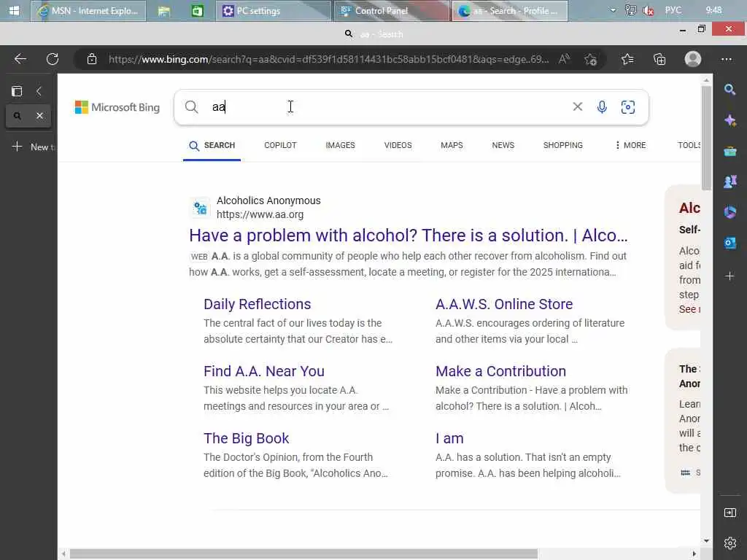Collapse the vertical tabs pane
747x560 pixels.
pos(39,91)
